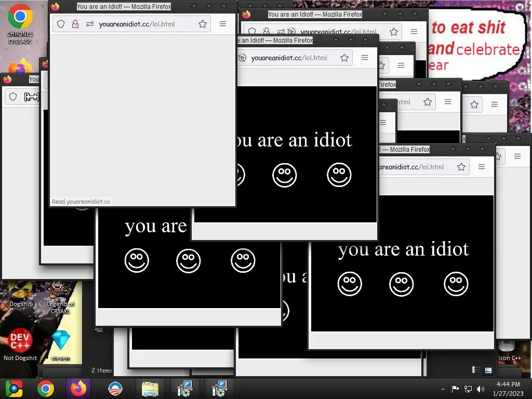Viewport: 532px width, 399px height.
Task: Open hamburger menu of frontmost Firefox window
Action: (222, 24)
